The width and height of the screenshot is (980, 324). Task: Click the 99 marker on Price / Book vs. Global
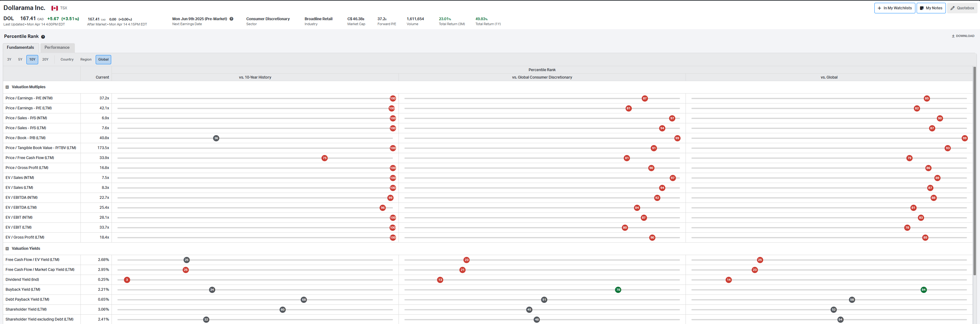click(964, 139)
